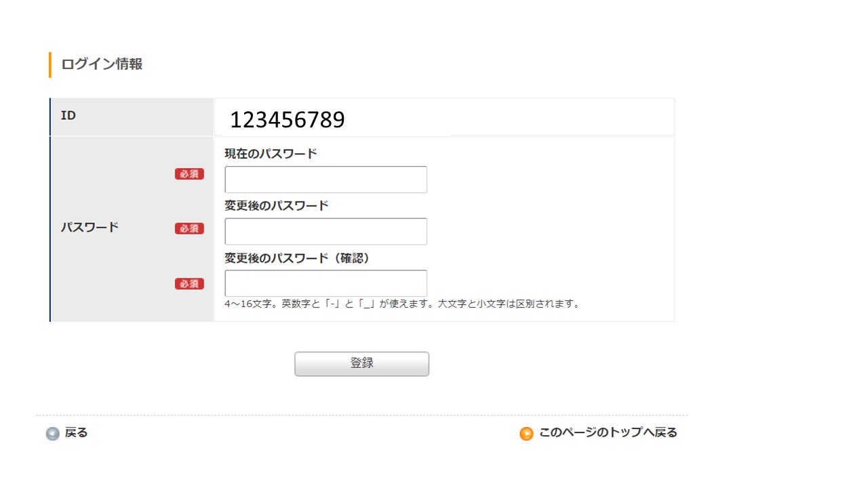Click the パスワード row label
This screenshot has height=488, width=868.
pos(90,227)
